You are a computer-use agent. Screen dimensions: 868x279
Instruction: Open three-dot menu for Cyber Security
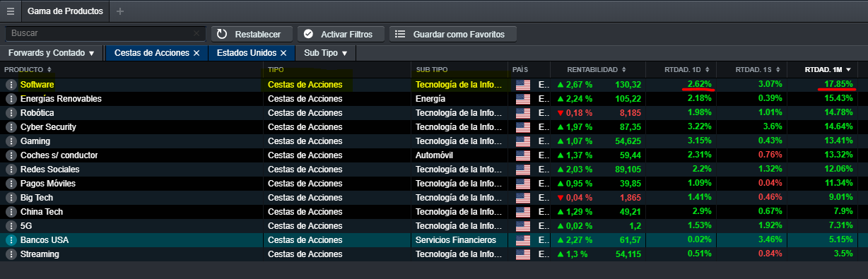[11, 127]
